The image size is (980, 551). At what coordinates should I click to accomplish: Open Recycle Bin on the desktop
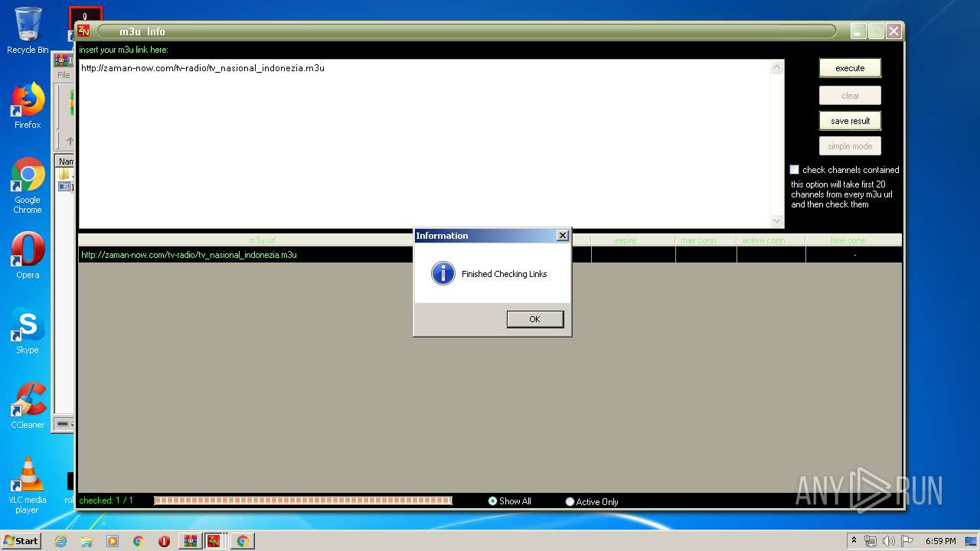(x=28, y=31)
